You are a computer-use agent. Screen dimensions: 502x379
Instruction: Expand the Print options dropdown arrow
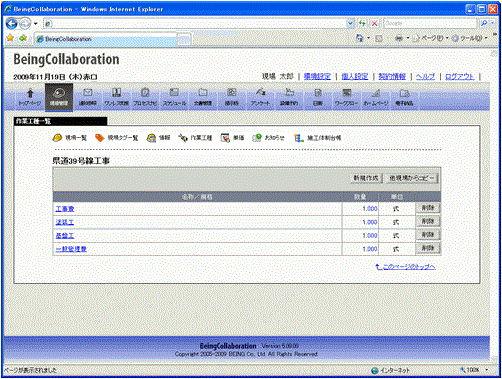(x=407, y=38)
